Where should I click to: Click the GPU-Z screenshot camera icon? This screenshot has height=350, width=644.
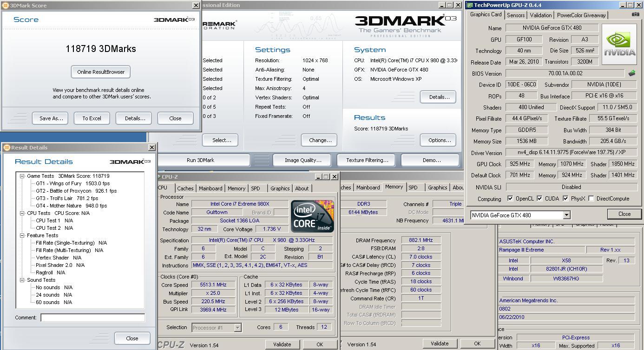(635, 14)
